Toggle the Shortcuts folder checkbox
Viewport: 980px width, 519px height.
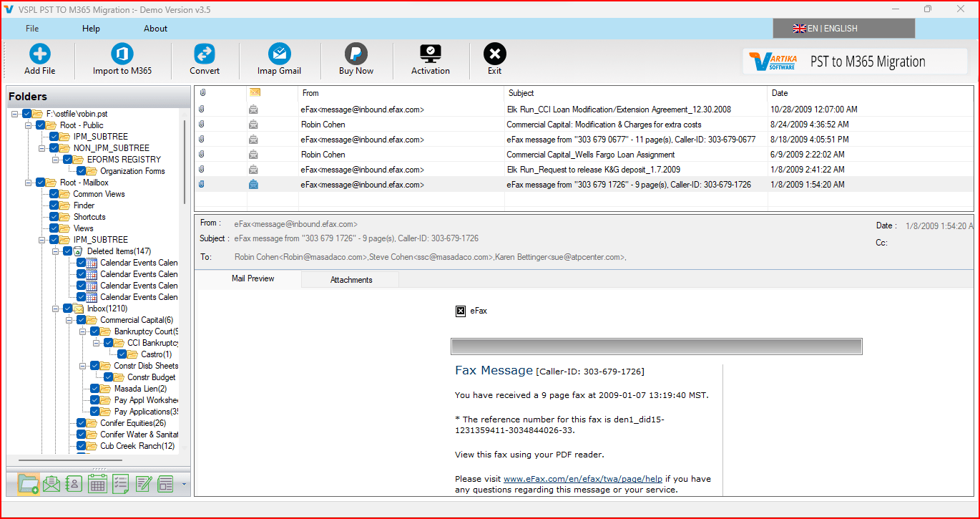pyautogui.click(x=54, y=217)
